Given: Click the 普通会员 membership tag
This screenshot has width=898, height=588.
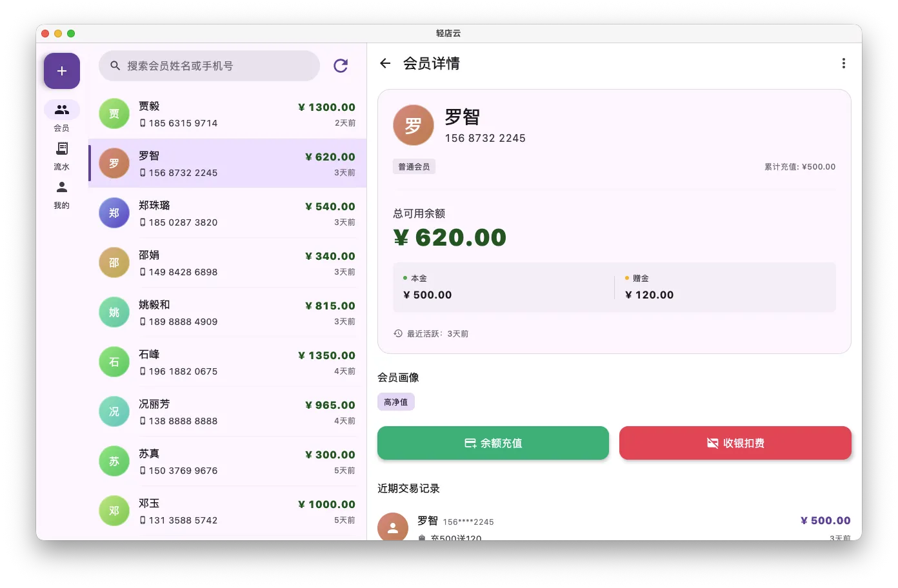Looking at the screenshot, I should [x=414, y=166].
